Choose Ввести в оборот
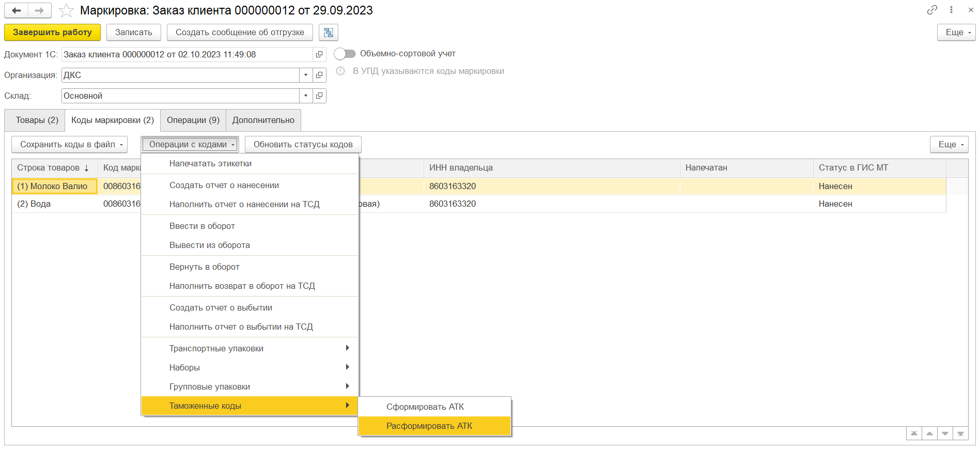Image resolution: width=980 pixels, height=449 pixels. pyautogui.click(x=250, y=226)
